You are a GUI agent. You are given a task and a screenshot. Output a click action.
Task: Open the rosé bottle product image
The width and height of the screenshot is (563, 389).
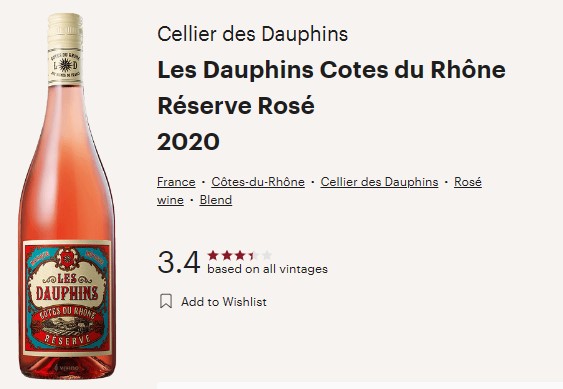click(67, 196)
